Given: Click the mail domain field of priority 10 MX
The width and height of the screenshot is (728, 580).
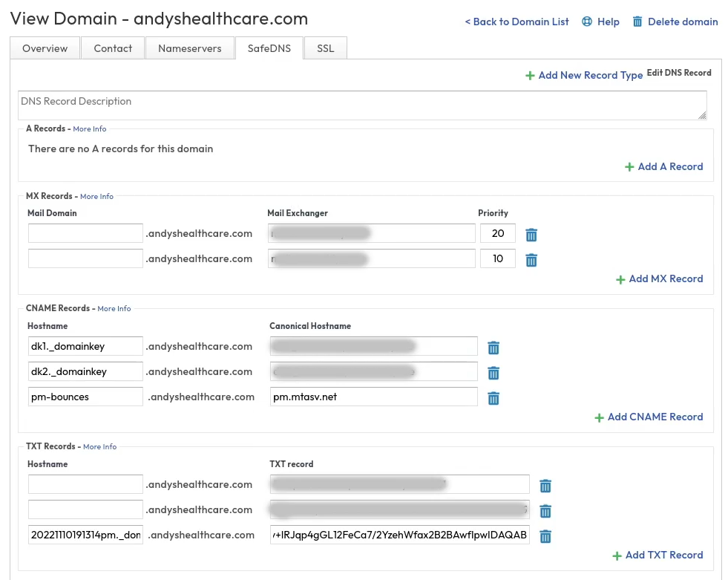Looking at the screenshot, I should tap(85, 258).
